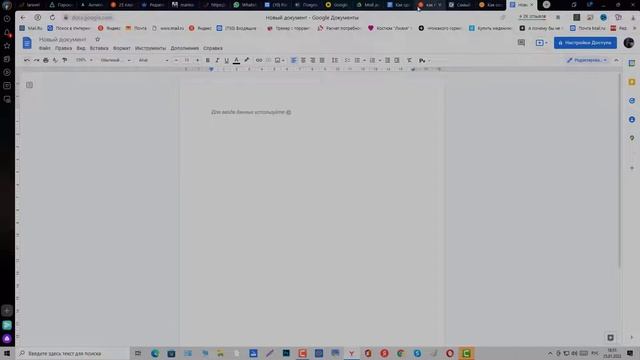The width and height of the screenshot is (640, 360).
Task: Open the Вставка menu
Action: coord(99,48)
